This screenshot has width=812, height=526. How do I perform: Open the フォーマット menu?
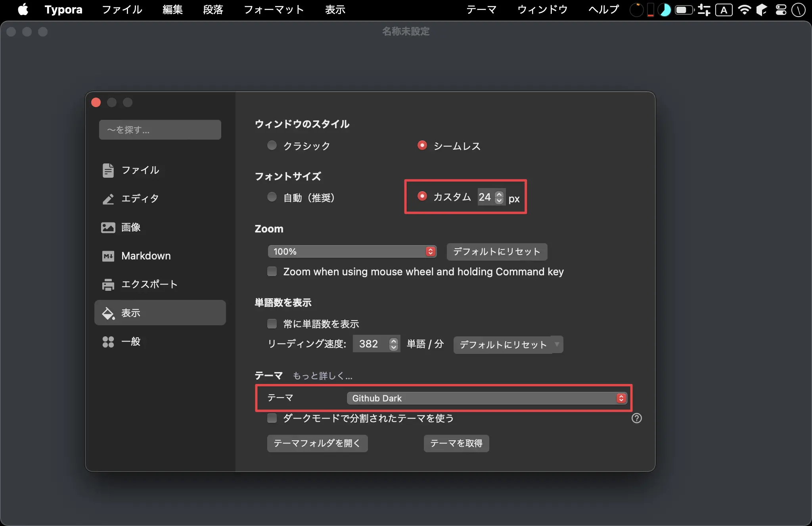[x=274, y=10]
